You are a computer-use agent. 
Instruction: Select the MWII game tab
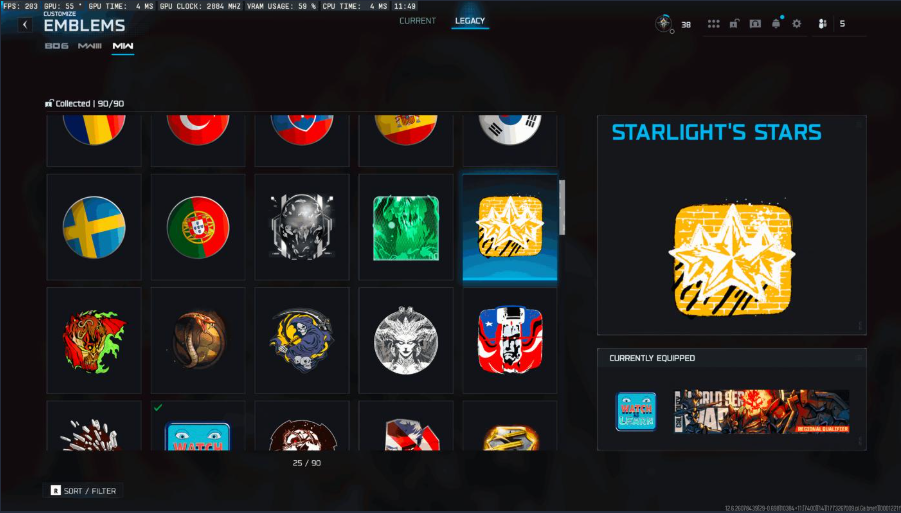[x=123, y=46]
